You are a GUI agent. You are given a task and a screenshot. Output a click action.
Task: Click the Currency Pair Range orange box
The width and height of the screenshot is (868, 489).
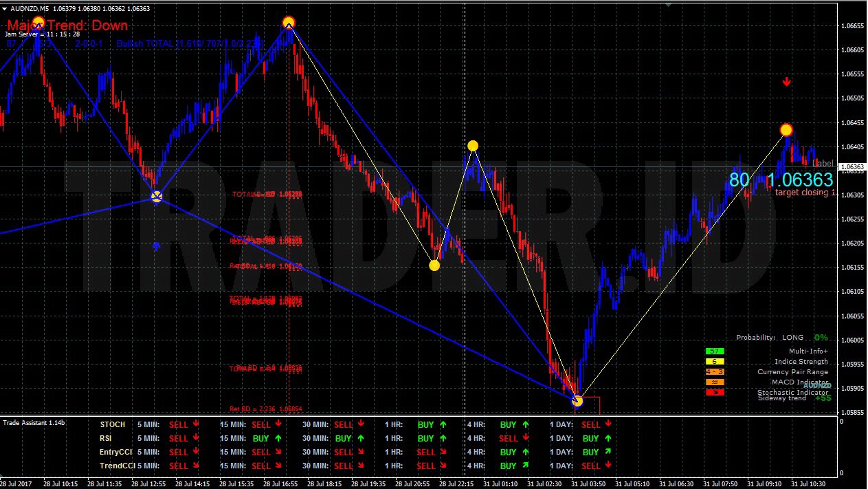713,371
